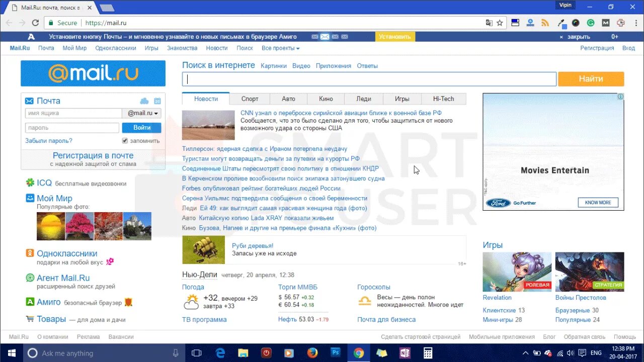Click the weather sun-cloud icon

(x=191, y=302)
